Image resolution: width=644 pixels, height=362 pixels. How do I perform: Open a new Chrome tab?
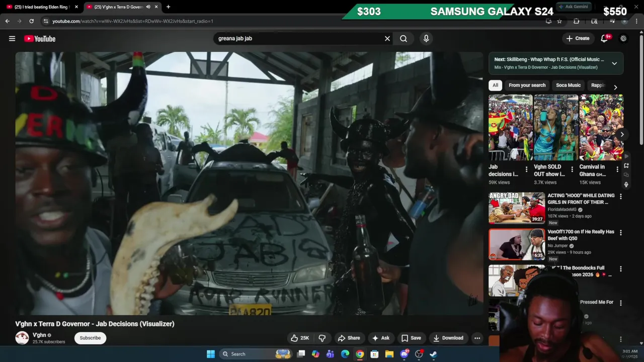tap(168, 7)
